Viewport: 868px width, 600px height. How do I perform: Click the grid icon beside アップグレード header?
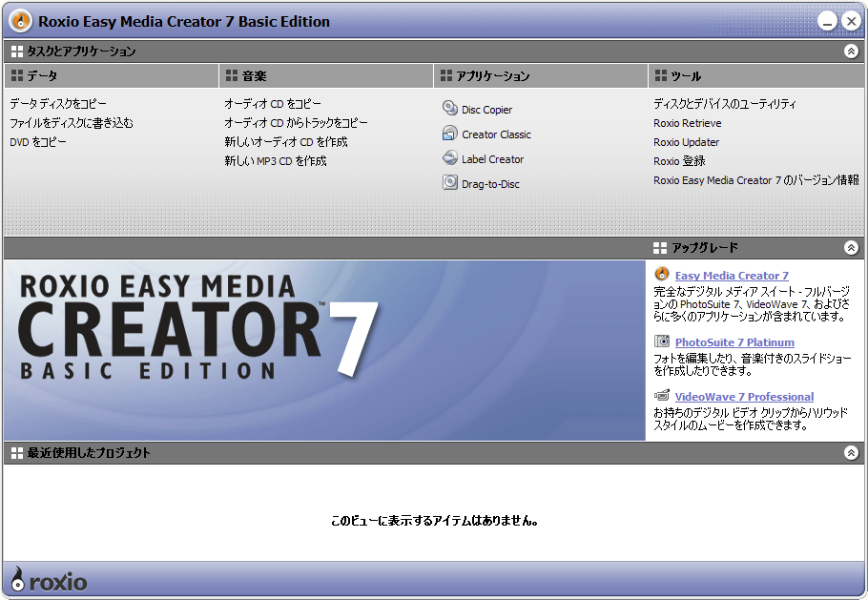click(660, 247)
